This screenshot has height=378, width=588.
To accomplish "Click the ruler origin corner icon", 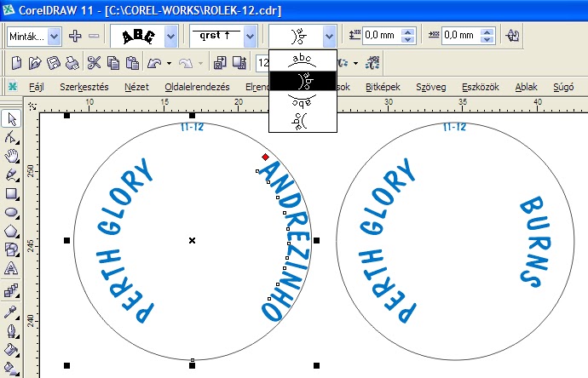I will 32,106.
